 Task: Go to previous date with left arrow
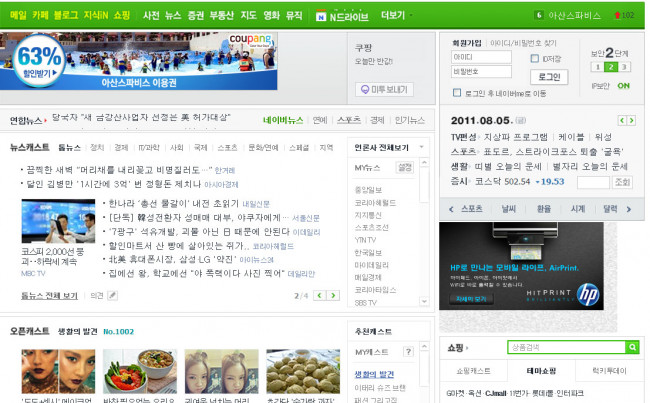pos(622,121)
